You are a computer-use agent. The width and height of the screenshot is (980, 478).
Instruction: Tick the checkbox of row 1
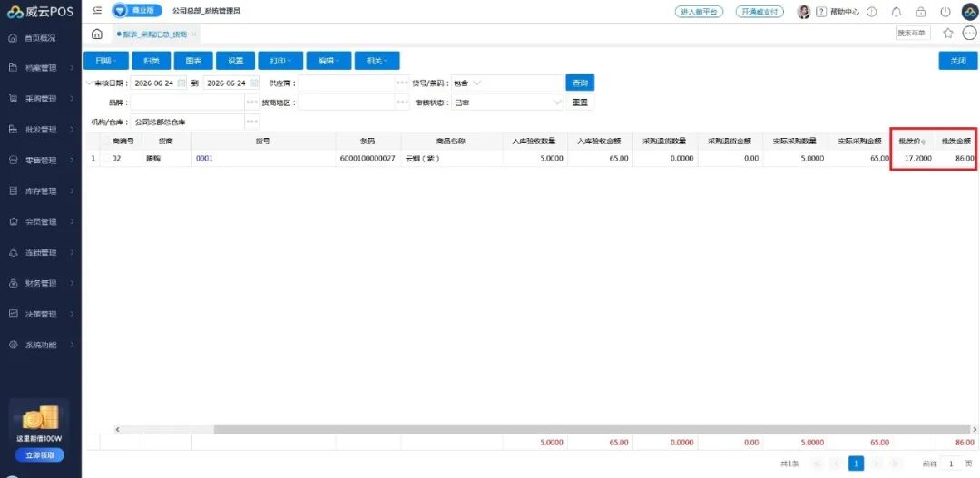pyautogui.click(x=106, y=159)
